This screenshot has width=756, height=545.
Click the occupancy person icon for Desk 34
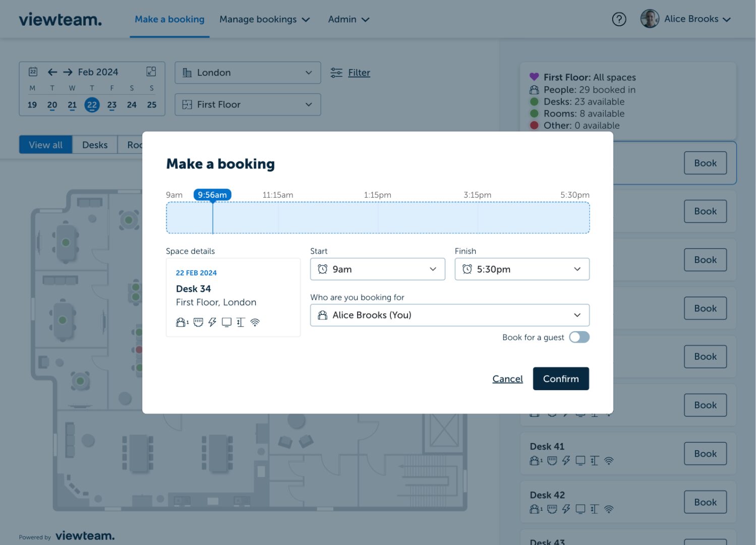(181, 322)
